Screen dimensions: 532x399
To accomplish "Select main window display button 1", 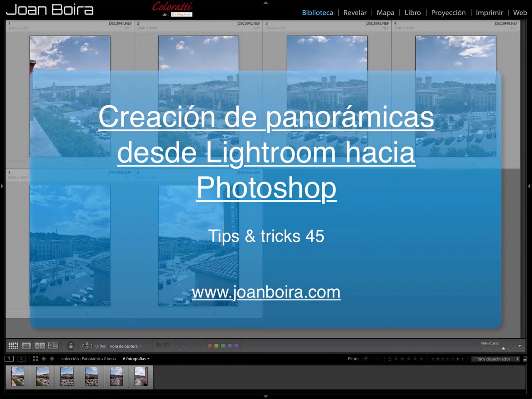I will click(9, 359).
